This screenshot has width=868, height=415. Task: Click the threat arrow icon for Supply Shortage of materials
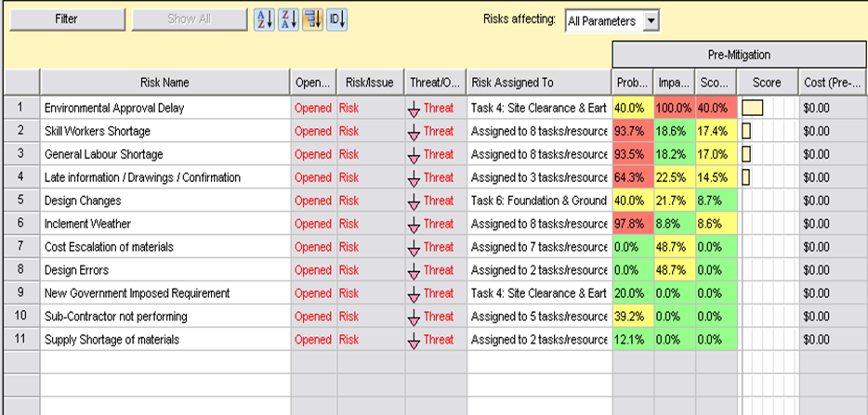pyautogui.click(x=414, y=341)
